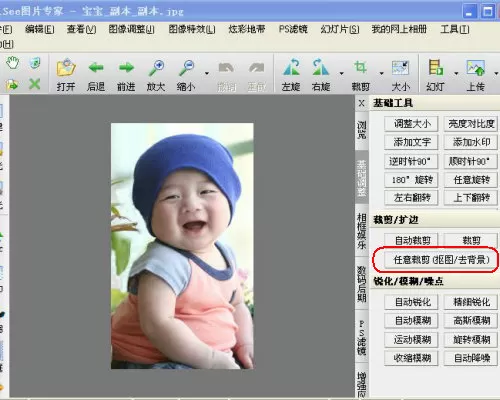Open the 图像特效(L) menu

[192, 30]
